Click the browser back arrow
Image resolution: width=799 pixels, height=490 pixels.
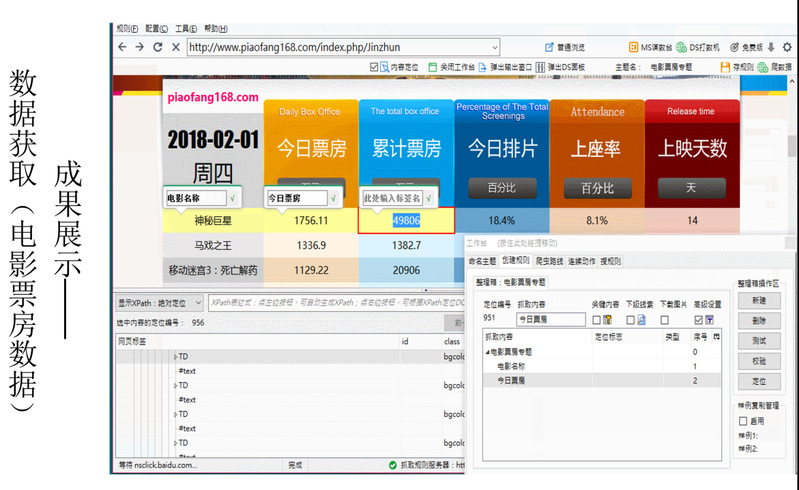(122, 47)
